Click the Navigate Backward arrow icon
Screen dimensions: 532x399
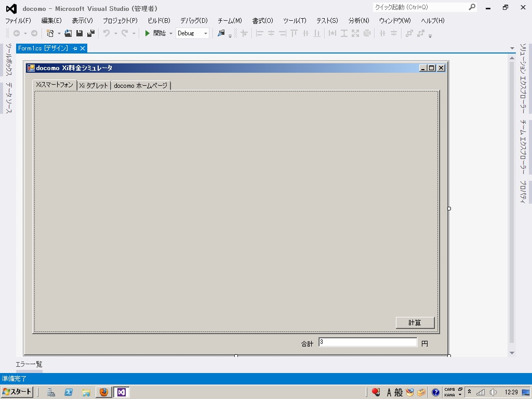click(16, 33)
